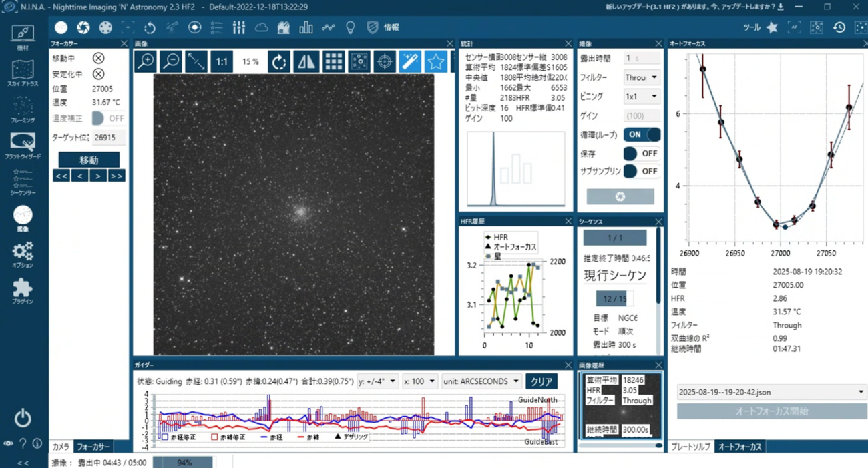The image size is (868, 468).
Task: Toggle the star detection star icon
Action: (436, 61)
